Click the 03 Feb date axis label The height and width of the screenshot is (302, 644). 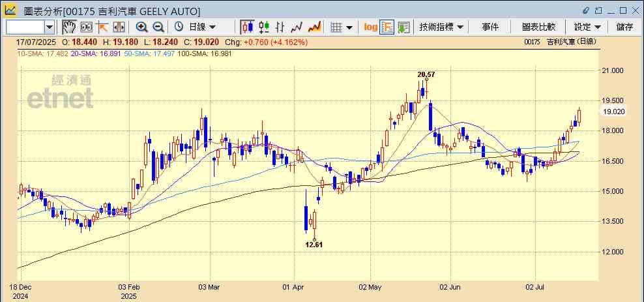click(x=129, y=287)
